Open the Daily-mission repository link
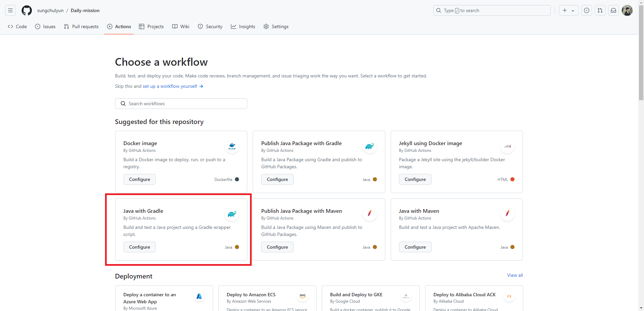The width and height of the screenshot is (644, 311). tap(85, 10)
